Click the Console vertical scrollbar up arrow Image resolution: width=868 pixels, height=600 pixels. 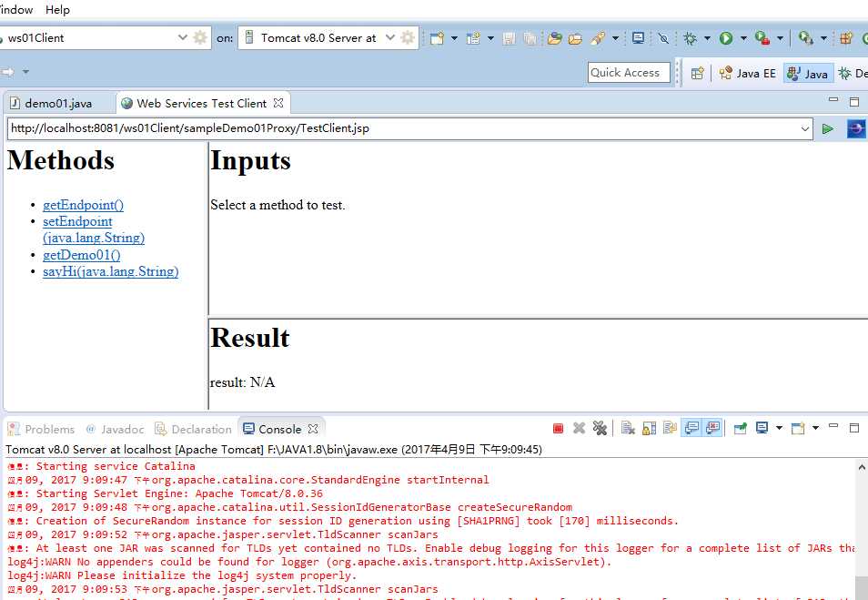pos(862,467)
